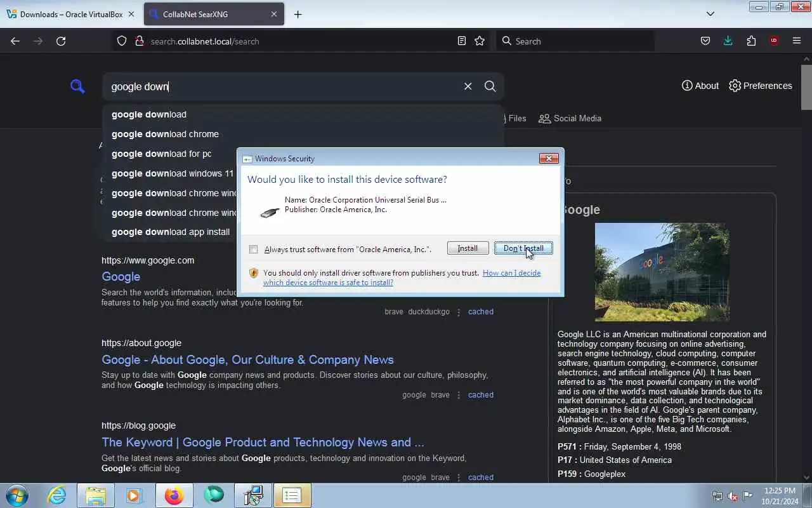The width and height of the screenshot is (812, 508).
Task: Click the network tray icon
Action: coord(717,496)
